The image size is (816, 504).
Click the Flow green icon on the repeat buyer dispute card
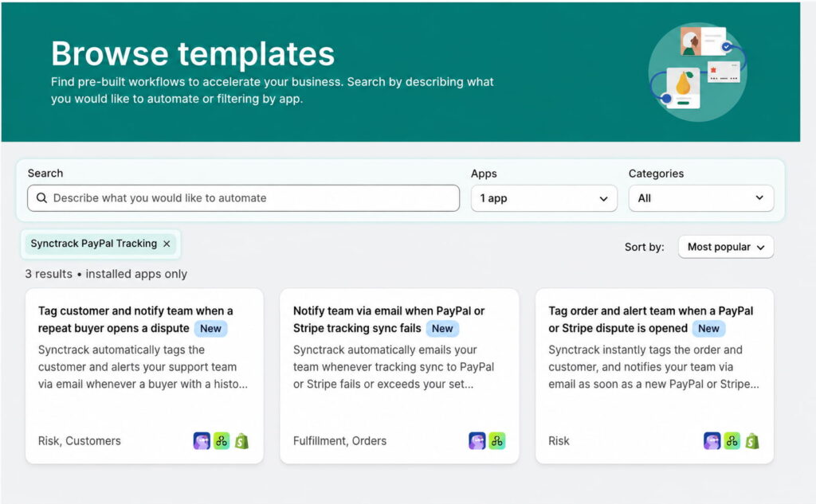[x=222, y=441]
